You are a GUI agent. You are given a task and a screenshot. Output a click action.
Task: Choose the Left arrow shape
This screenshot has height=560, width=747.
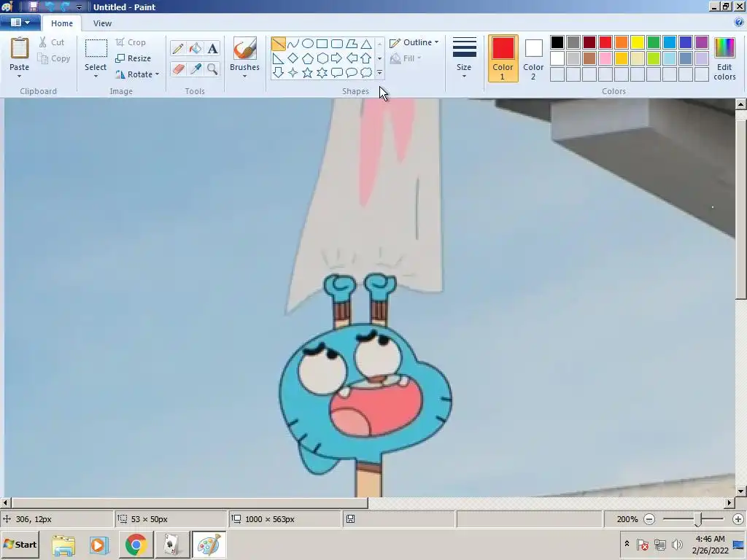[x=352, y=58]
